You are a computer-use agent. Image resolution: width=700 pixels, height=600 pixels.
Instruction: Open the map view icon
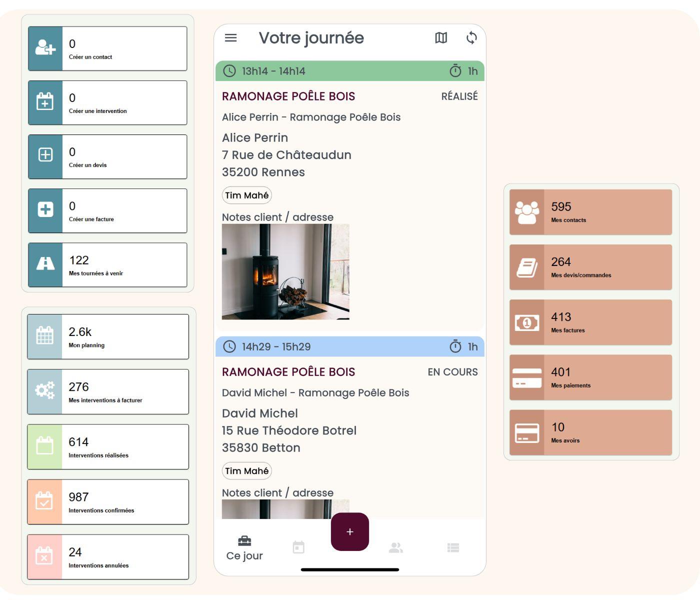point(441,38)
